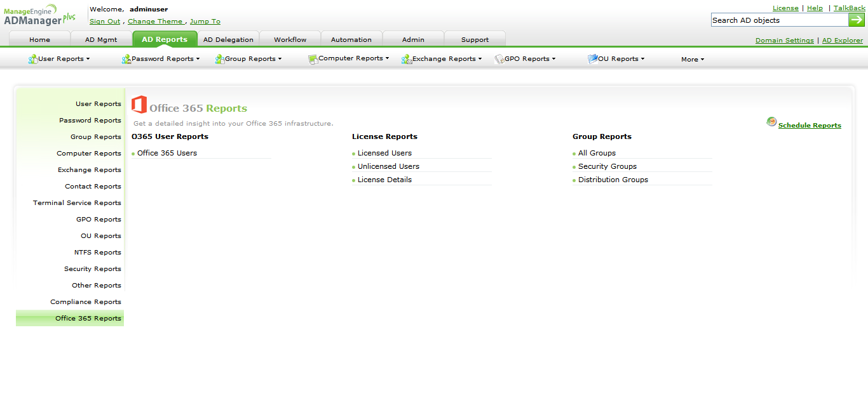Switch to the Home tab

[x=39, y=39]
